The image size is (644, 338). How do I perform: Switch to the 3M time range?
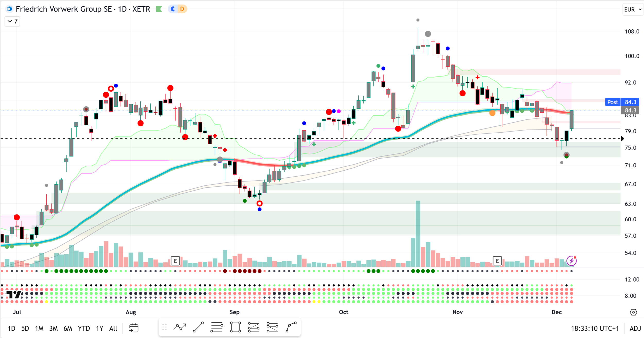pos(53,328)
